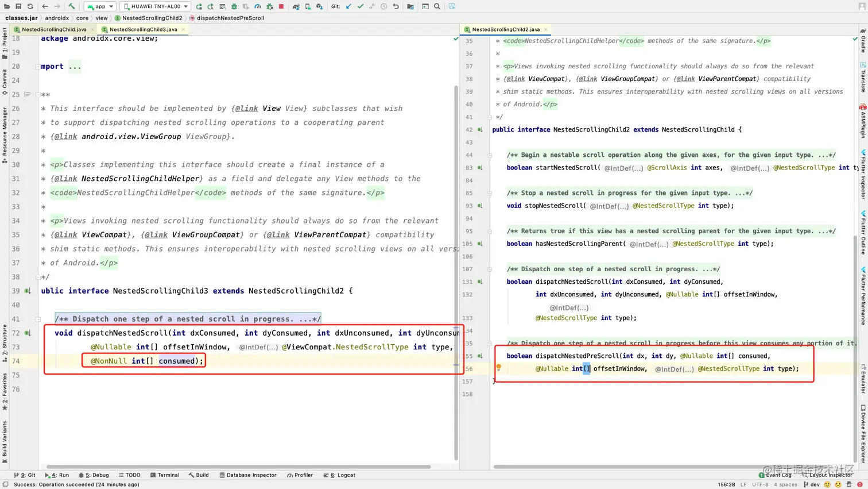
Task: Navigate back using the left arrow
Action: coord(45,6)
